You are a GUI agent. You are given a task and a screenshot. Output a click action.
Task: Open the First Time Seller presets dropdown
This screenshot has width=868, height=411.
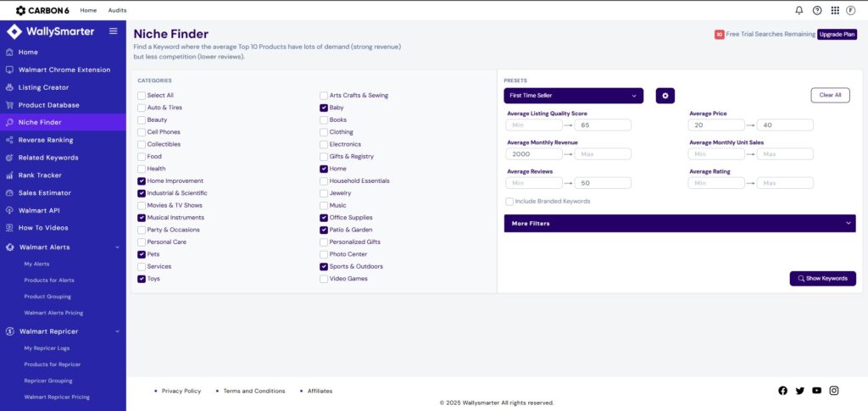574,96
